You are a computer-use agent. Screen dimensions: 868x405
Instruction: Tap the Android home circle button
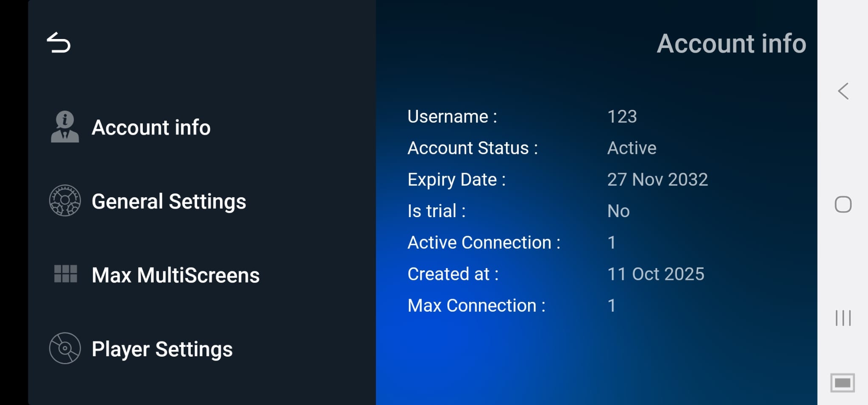[843, 204]
